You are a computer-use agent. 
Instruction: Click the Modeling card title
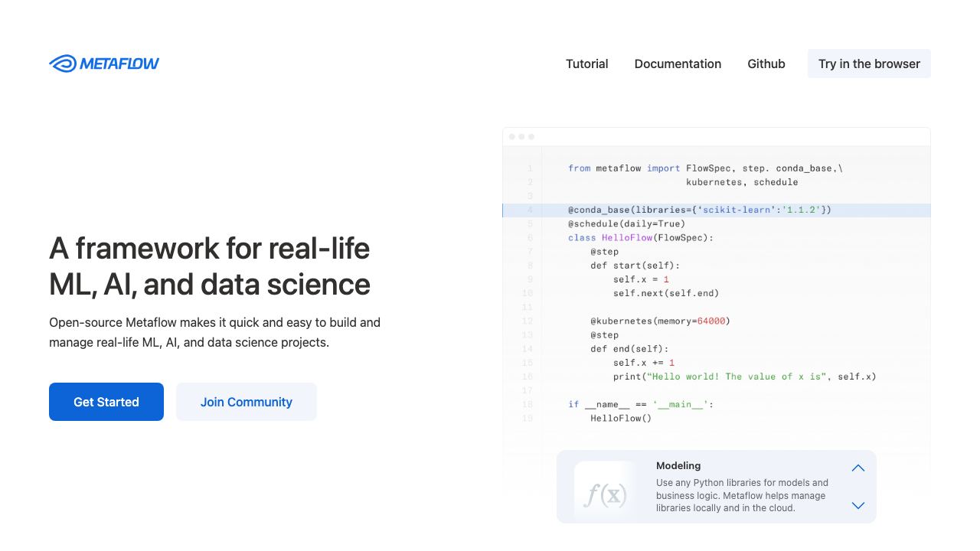678,465
